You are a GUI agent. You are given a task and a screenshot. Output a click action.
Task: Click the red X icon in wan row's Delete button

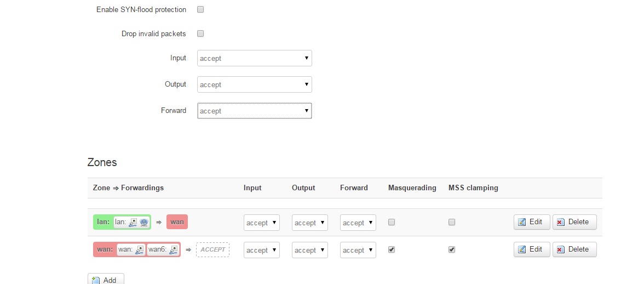[x=561, y=249]
